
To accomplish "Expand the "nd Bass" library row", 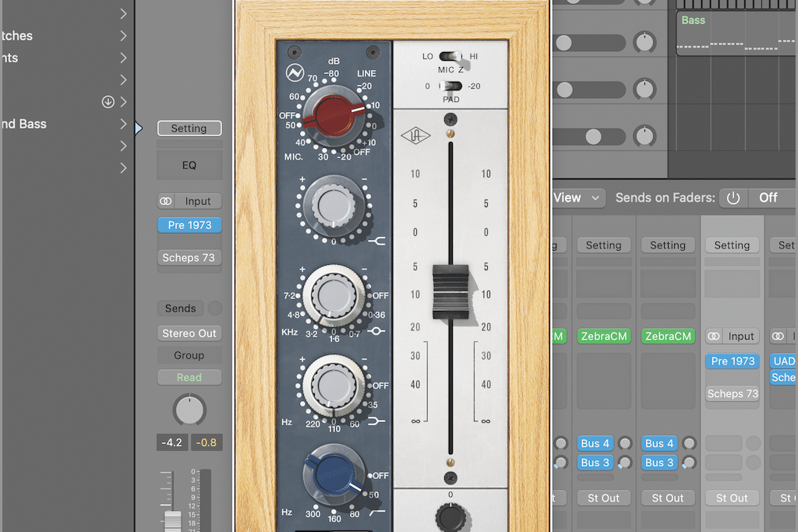I will click(123, 124).
